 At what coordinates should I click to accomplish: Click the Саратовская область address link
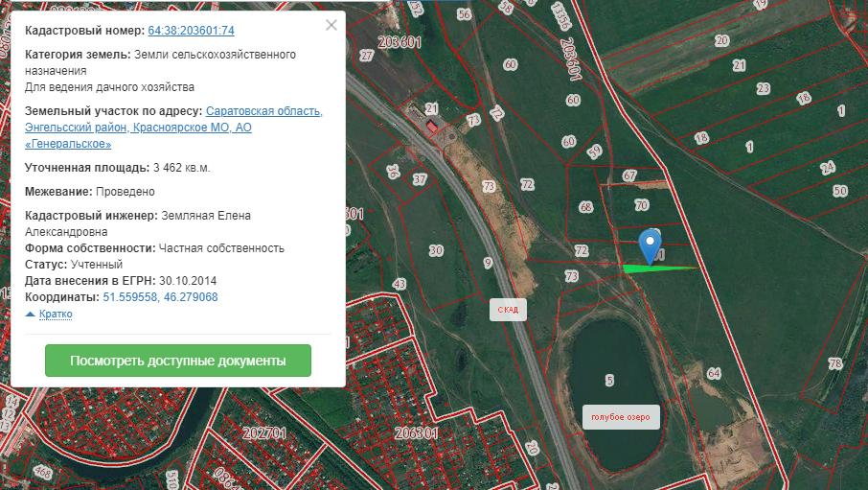[263, 111]
